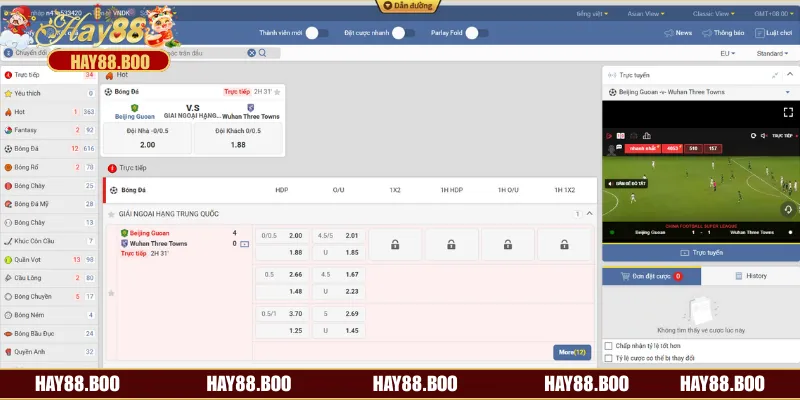
Task: Open the Asian View dropdown
Action: (646, 14)
